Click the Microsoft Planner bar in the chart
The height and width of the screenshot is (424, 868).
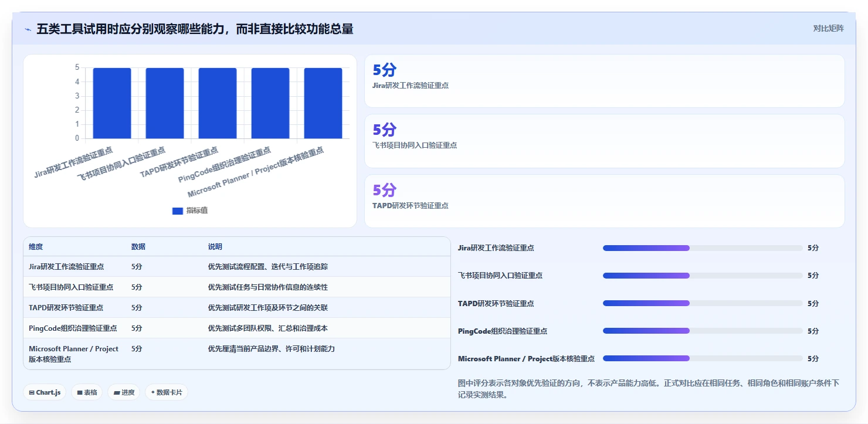[323, 103]
